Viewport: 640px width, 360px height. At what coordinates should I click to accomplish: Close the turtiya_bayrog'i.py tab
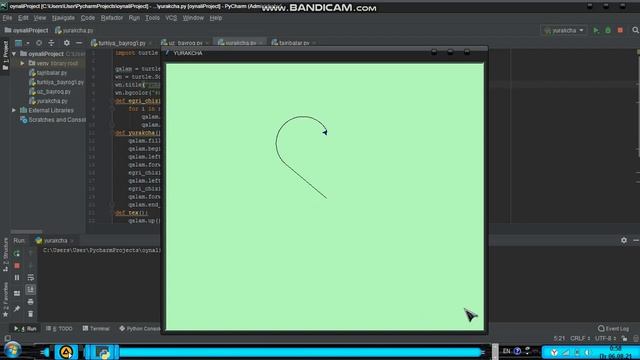pos(150,43)
